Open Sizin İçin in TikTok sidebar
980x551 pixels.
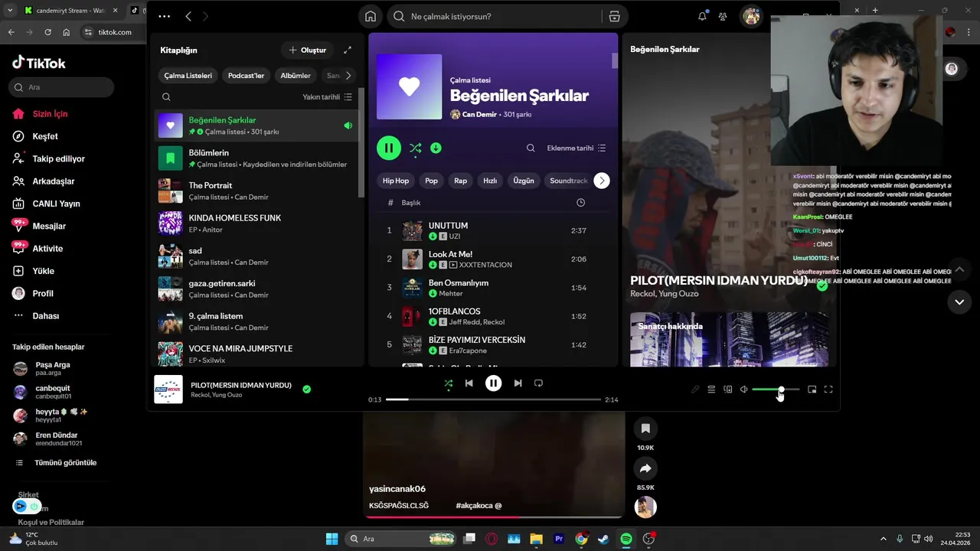pos(50,114)
